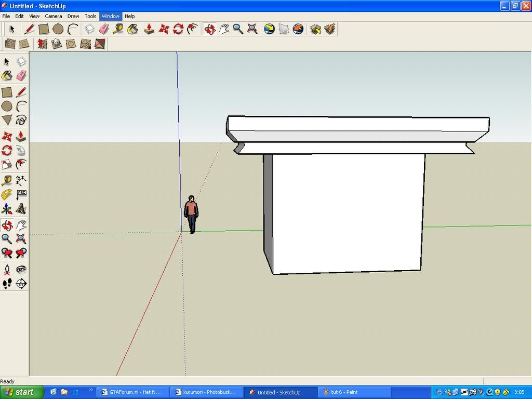Screen dimensions: 532x399
Task: Select the Position Camera tool
Action: click(x=7, y=270)
